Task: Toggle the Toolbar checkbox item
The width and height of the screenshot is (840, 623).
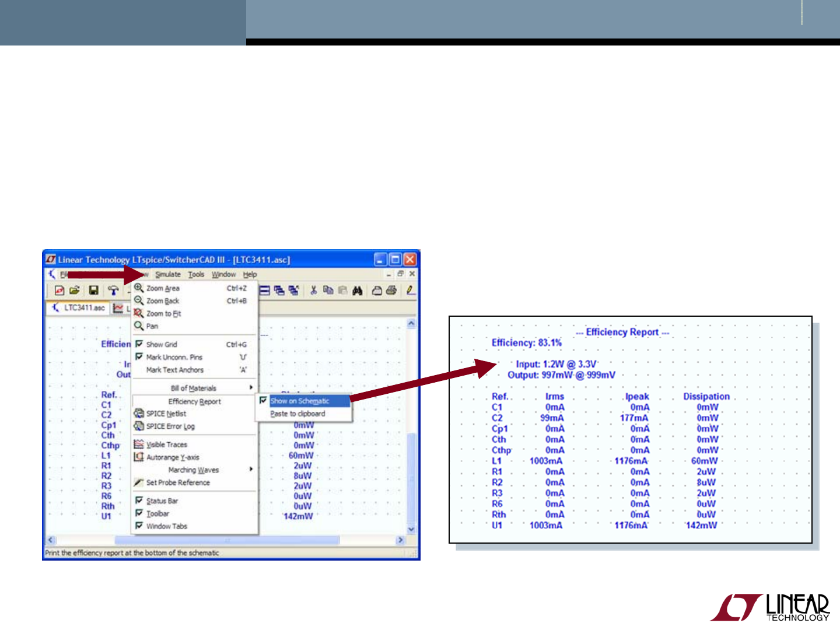Action: (x=195, y=514)
